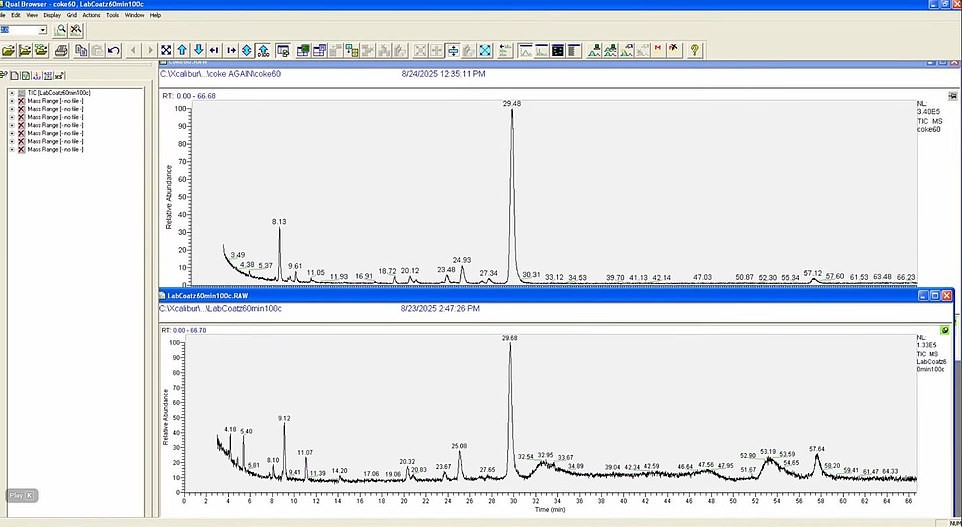Screen dimensions: 962x527
Task: Click the LabCoatz60min100c.RAW window title bar
Action: point(500,296)
